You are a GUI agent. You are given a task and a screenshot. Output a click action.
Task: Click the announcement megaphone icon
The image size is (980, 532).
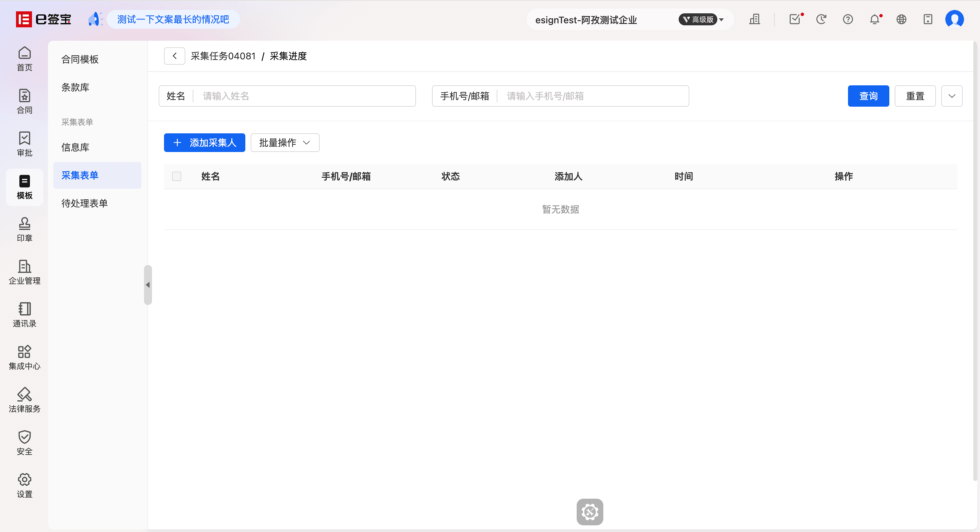[x=95, y=19]
